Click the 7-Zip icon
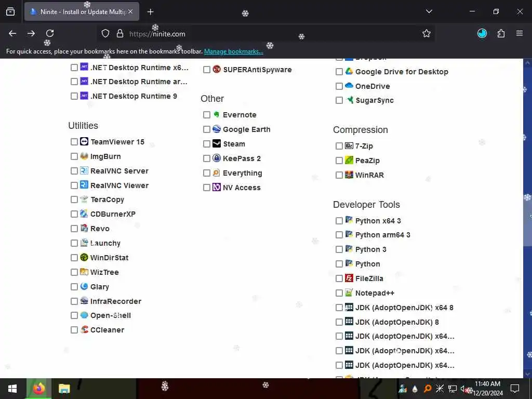The width and height of the screenshot is (532, 399). (349, 146)
